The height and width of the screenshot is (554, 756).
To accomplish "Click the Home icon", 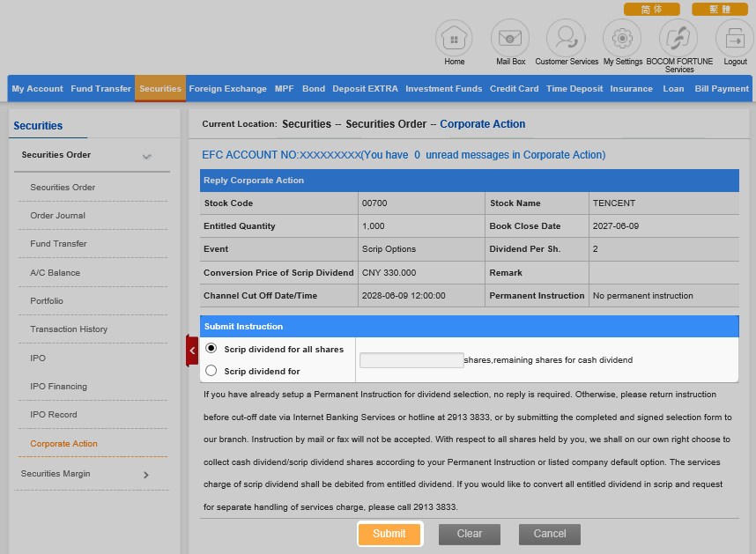I will coord(455,39).
